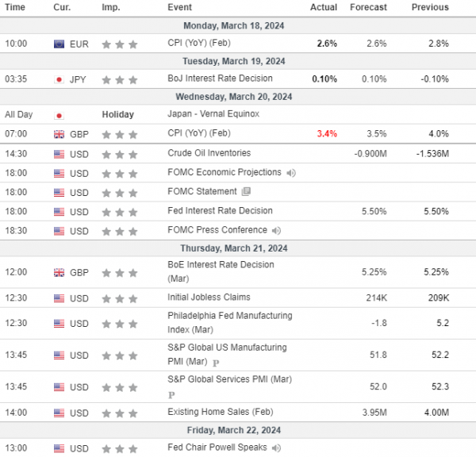Viewport: 476px width, 457px height.
Task: Click the P icon beside S&P Global US Manufacturing PMI (Mar)
Action: click(216, 363)
